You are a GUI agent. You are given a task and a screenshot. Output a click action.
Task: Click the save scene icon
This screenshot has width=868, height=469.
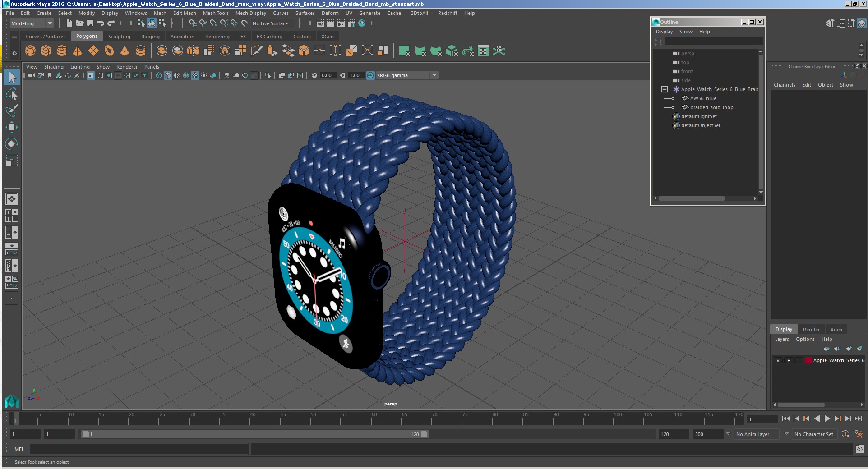coord(90,23)
